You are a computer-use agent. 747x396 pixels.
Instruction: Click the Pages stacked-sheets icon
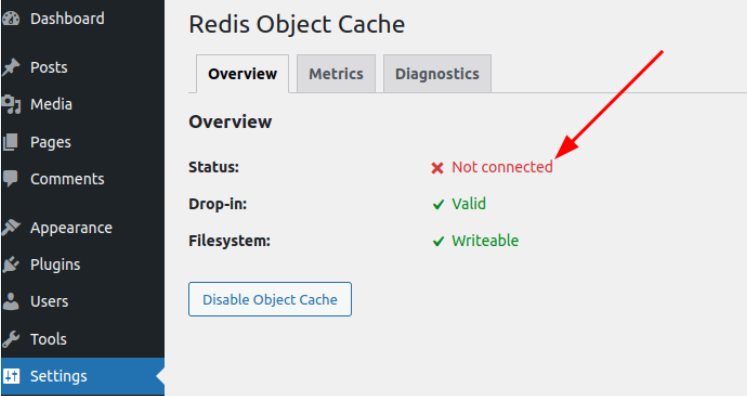10,142
